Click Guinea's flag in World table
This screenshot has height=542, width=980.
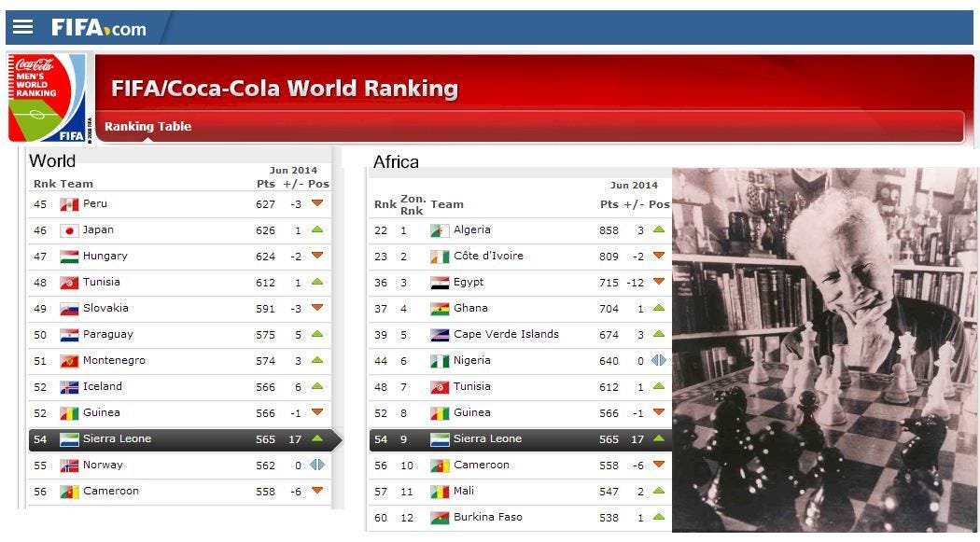pyautogui.click(x=69, y=413)
